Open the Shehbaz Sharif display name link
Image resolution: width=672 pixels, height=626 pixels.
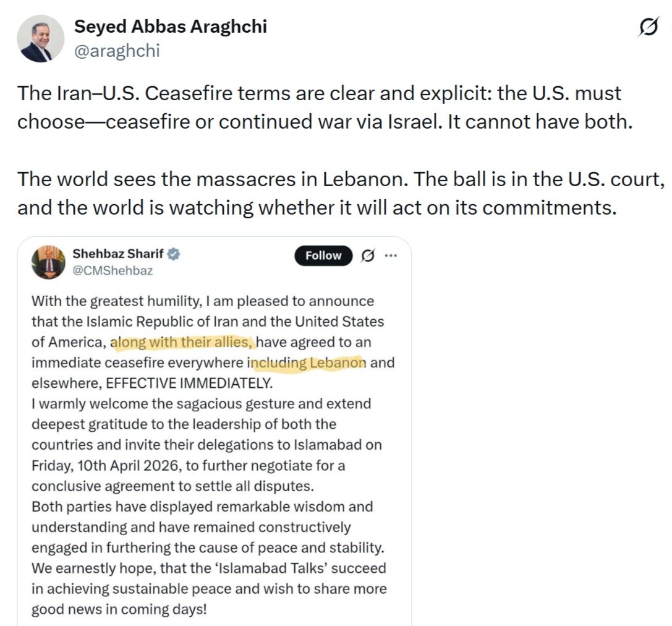pyautogui.click(x=118, y=254)
